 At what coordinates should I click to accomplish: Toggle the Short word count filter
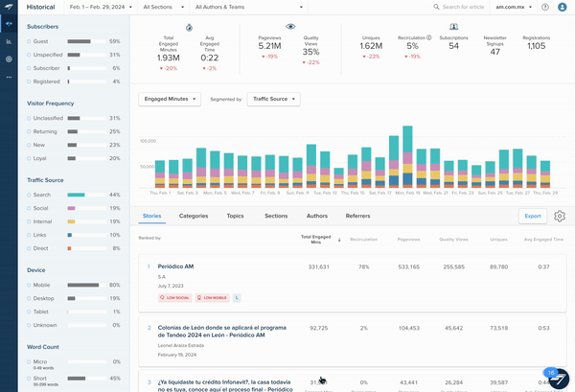29,378
